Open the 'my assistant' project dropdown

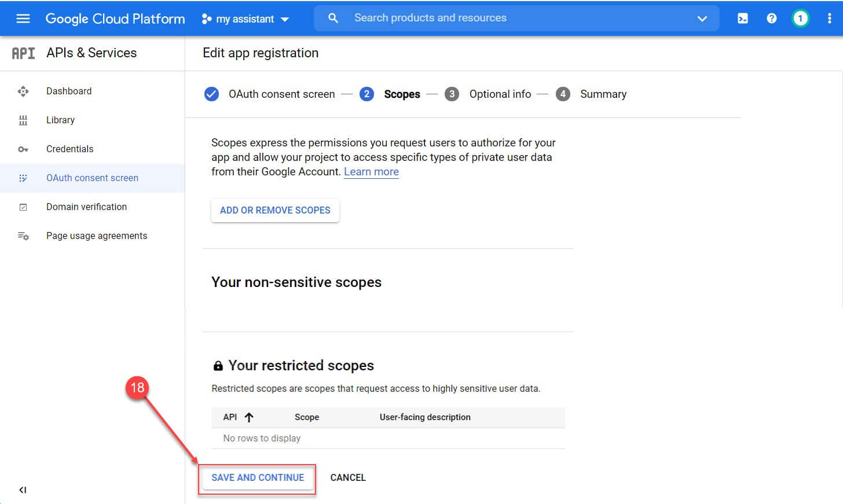245,19
